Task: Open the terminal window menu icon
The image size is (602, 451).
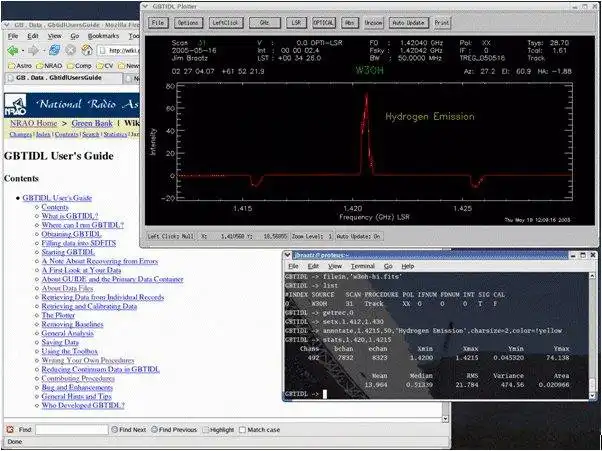Action: pos(288,255)
